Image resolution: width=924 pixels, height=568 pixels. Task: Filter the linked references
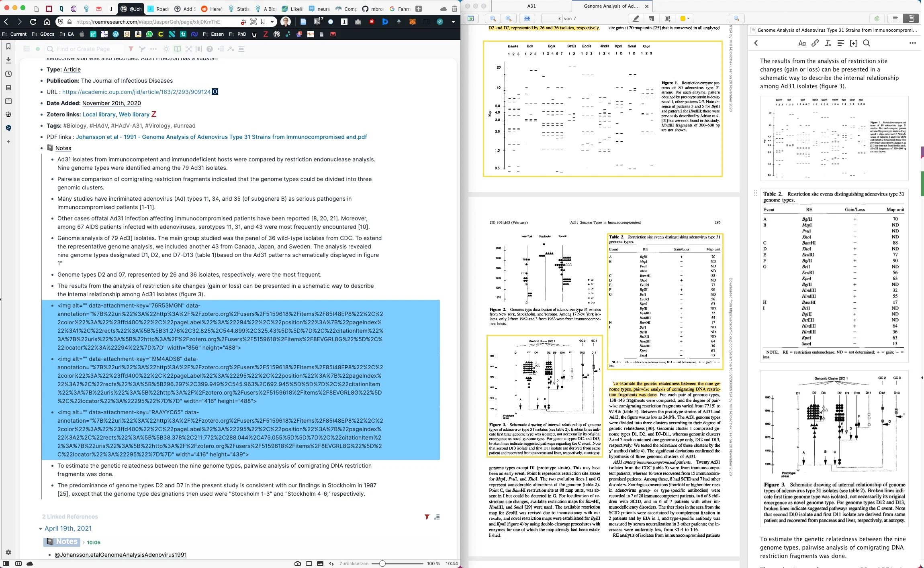point(427,517)
